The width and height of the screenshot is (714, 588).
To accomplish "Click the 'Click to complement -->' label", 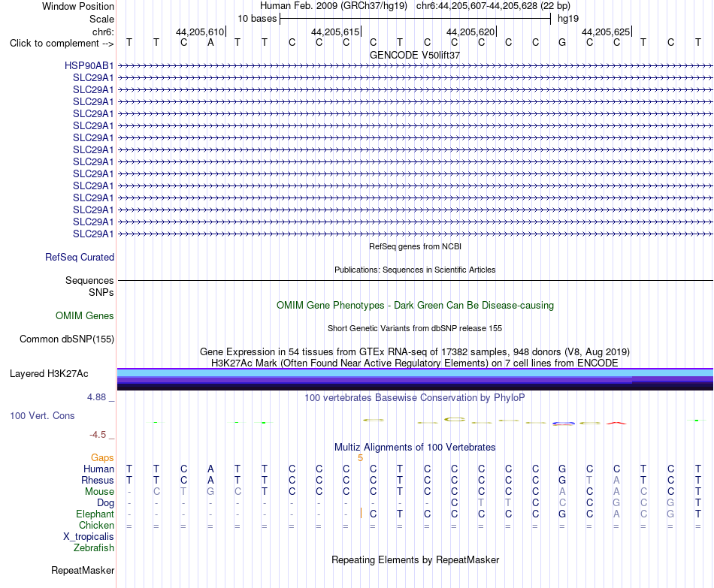I will tap(62, 44).
